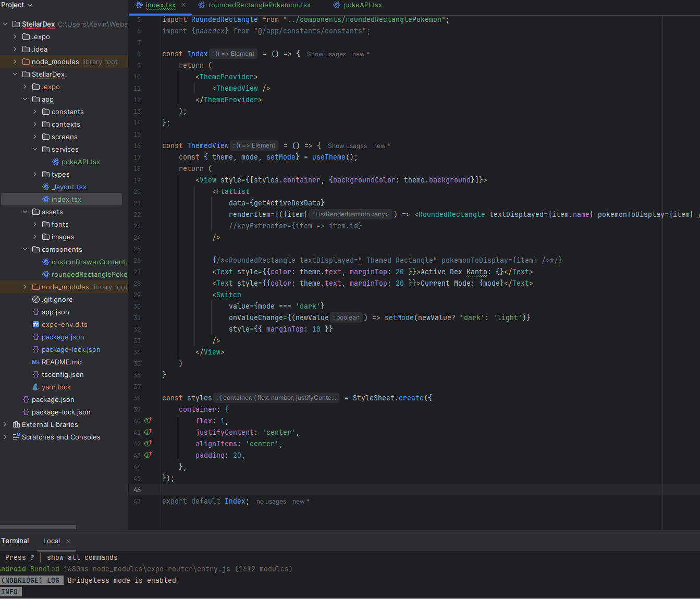Image resolution: width=700 pixels, height=599 pixels.
Task: Expand Scratches and Consoles node
Action: tap(5, 437)
